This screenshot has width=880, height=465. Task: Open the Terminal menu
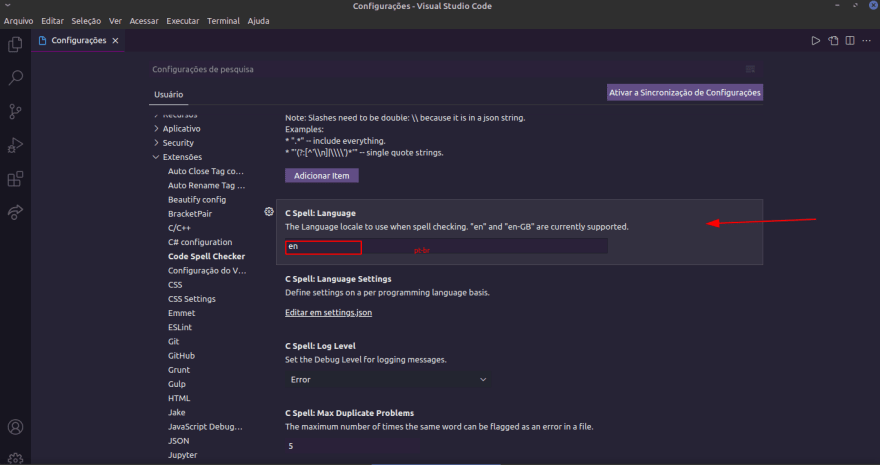pyautogui.click(x=223, y=21)
